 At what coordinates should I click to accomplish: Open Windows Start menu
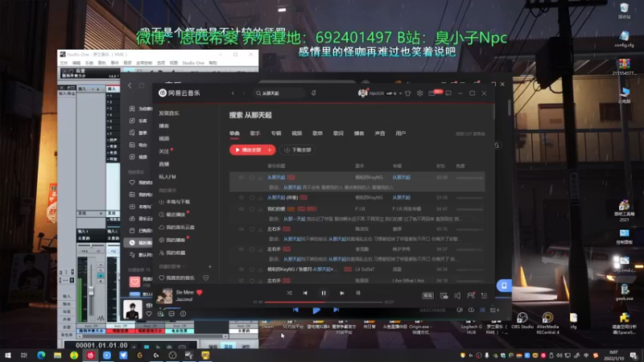(x=7, y=355)
